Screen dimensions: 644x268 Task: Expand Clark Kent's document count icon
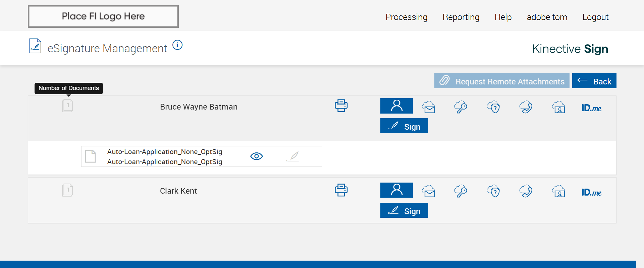68,190
